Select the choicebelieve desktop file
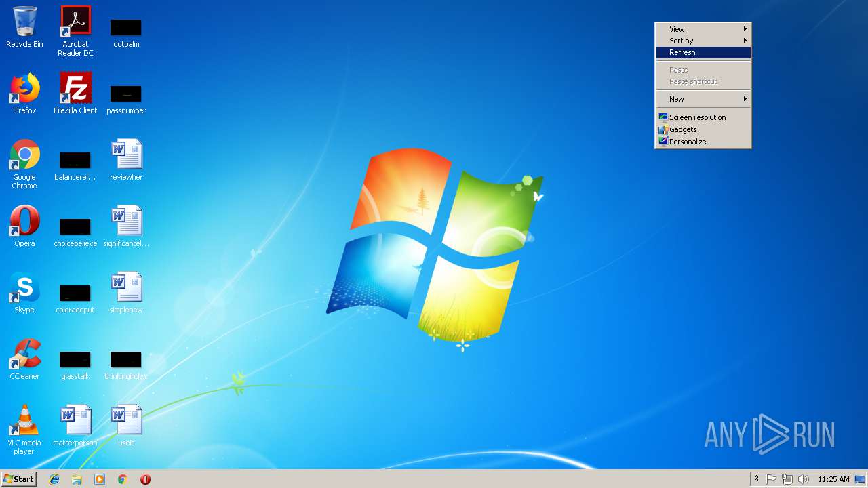The image size is (868, 488). (x=75, y=231)
